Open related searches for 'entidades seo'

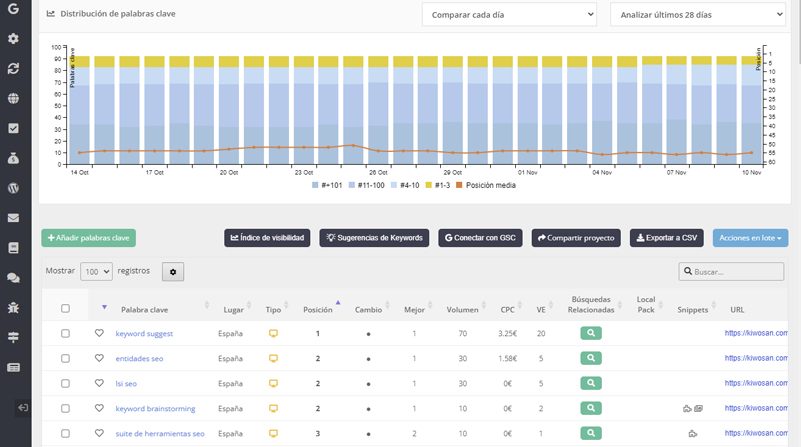(591, 358)
